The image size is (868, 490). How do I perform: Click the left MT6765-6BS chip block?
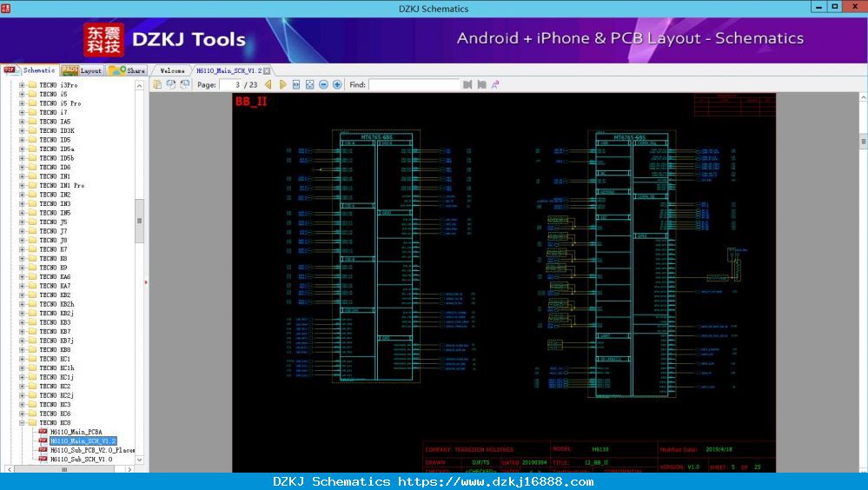pos(376,257)
